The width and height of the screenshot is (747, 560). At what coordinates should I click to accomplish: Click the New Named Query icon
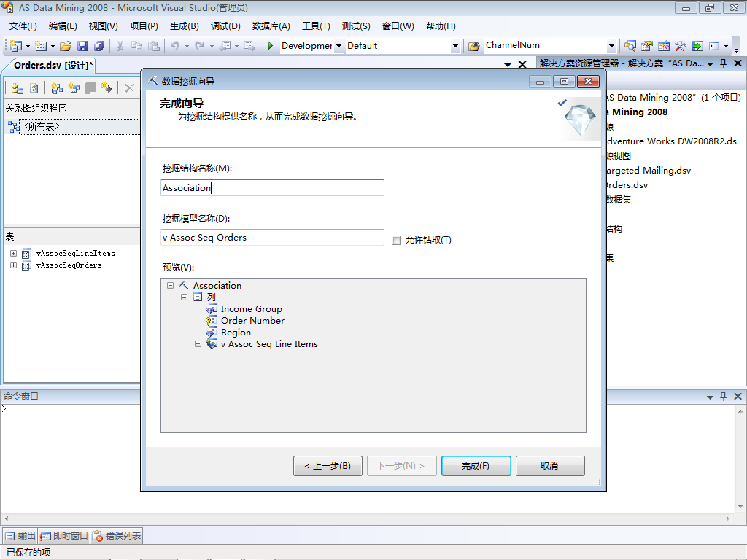click(74, 88)
